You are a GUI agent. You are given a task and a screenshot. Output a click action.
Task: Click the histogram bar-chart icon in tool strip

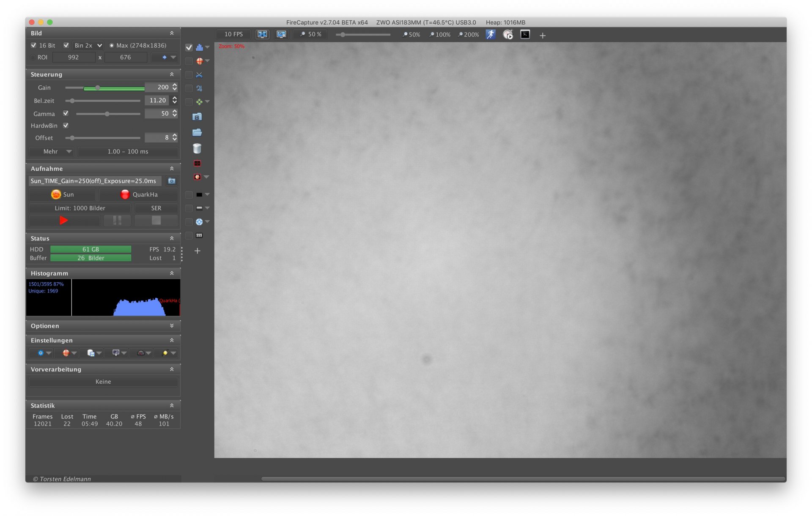click(199, 47)
